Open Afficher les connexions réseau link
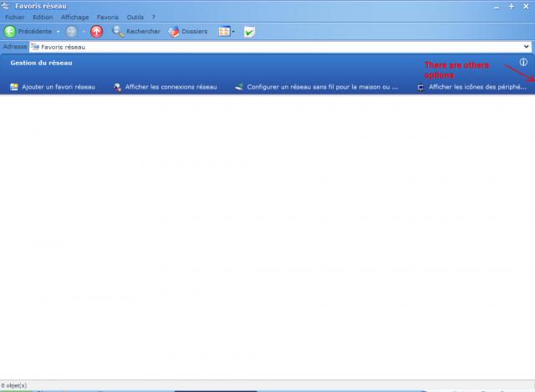 (x=171, y=87)
